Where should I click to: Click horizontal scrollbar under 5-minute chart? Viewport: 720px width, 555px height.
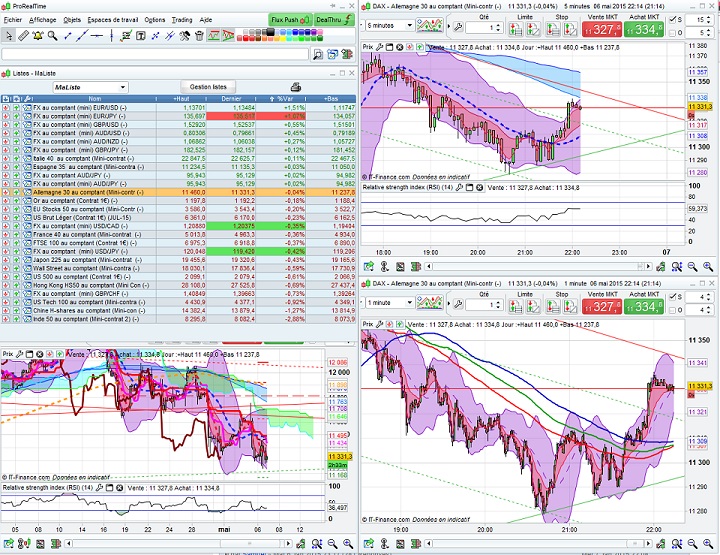click(x=540, y=266)
